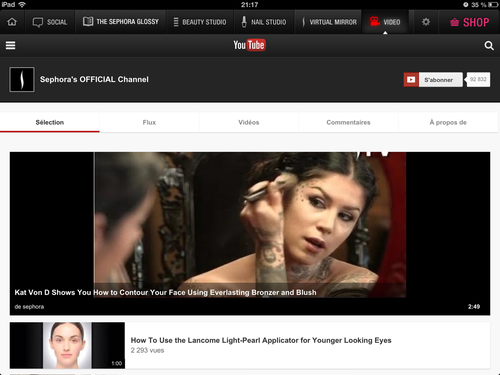Launch the Virtual Mirror

329,22
